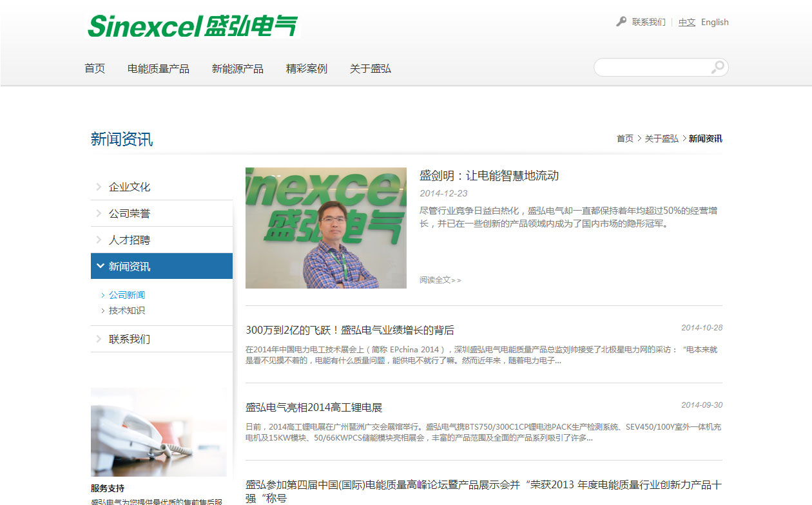Open article 盛弘参加第四届中国(国际)电能质量高峰论坛
812x505 pixels.
(x=483, y=491)
